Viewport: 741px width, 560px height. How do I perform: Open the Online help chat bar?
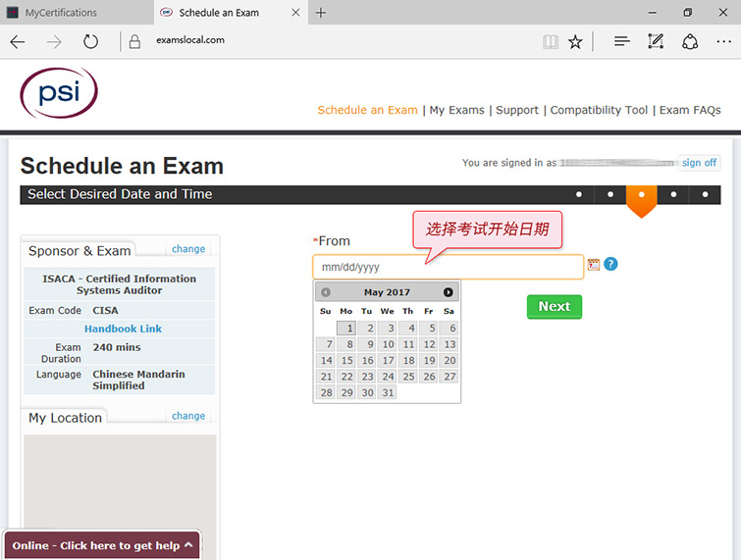[x=102, y=545]
